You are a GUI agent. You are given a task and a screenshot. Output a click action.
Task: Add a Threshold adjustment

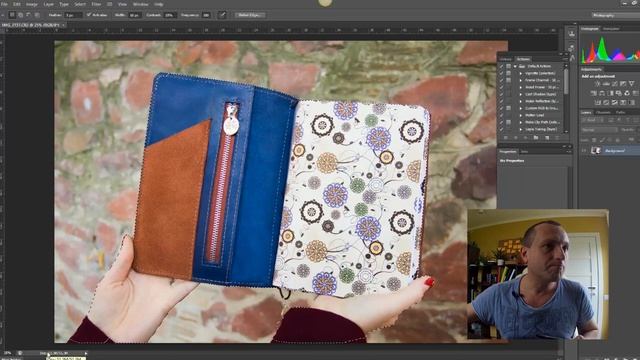pos(615,102)
